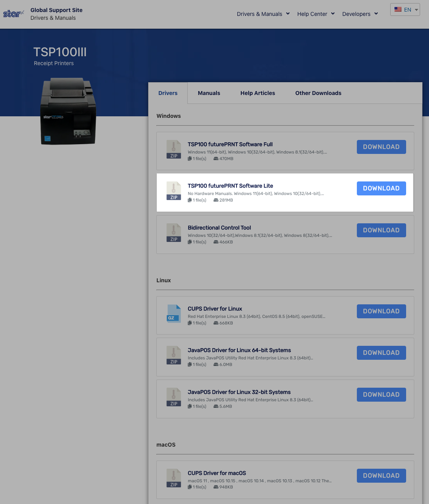Open the Drivers & Manuals dropdown

coord(263,14)
